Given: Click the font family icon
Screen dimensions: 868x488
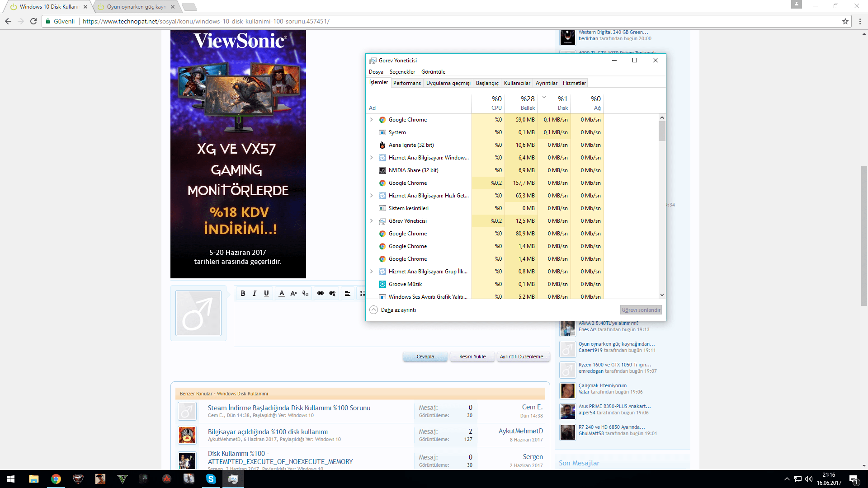Looking at the screenshot, I should [305, 294].
